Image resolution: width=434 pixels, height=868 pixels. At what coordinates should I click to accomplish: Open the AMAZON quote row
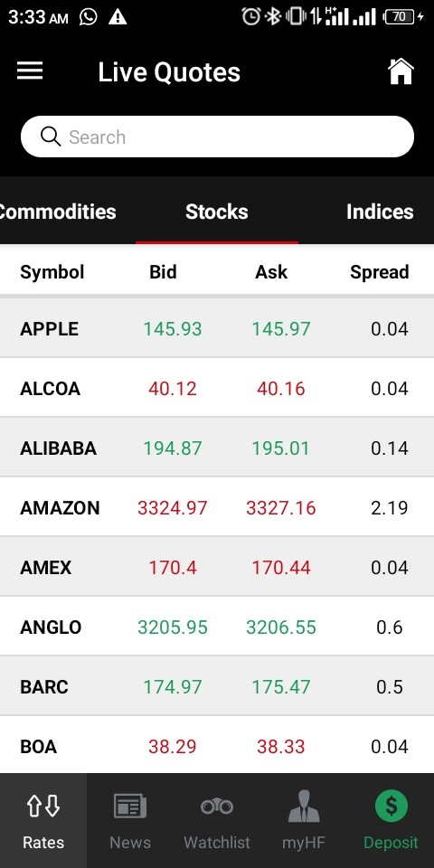(217, 507)
